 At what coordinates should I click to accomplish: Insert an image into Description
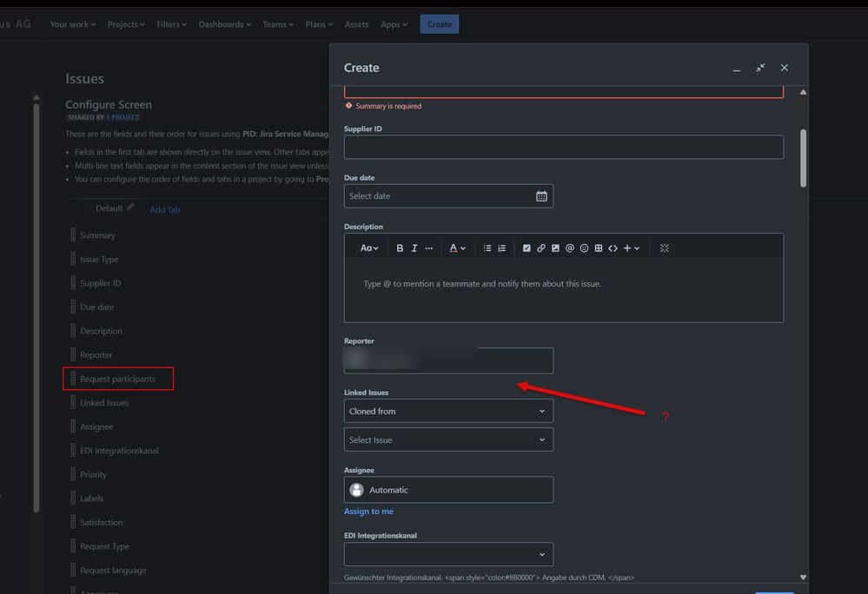click(x=555, y=248)
